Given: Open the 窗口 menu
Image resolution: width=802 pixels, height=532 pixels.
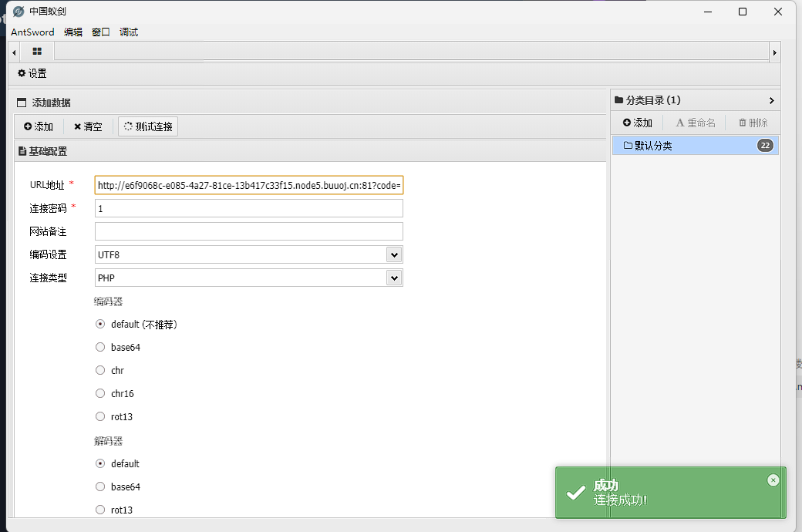Looking at the screenshot, I should pyautogui.click(x=101, y=32).
